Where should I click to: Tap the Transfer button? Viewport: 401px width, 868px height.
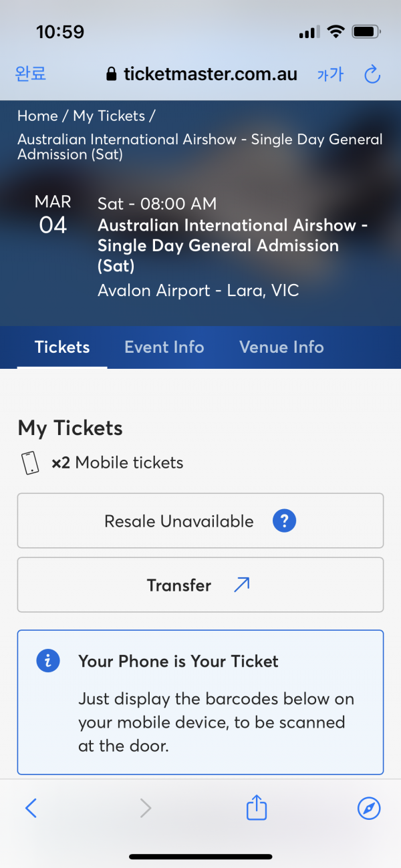tap(200, 585)
